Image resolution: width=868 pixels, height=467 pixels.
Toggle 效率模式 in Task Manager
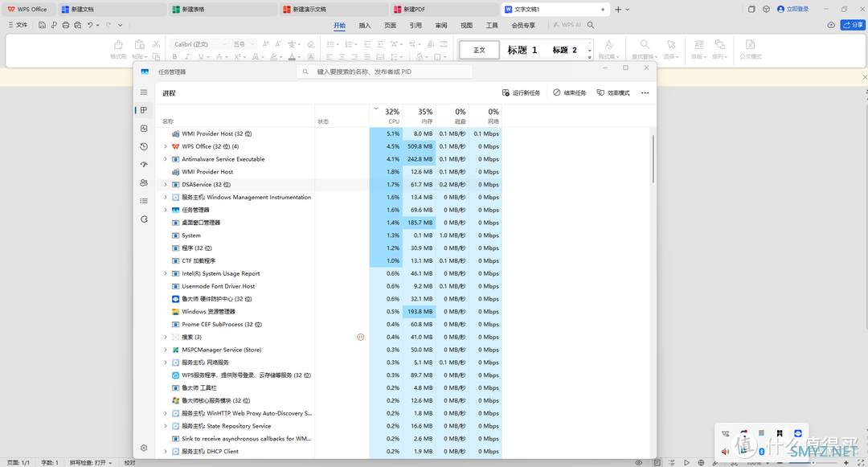[x=613, y=93]
